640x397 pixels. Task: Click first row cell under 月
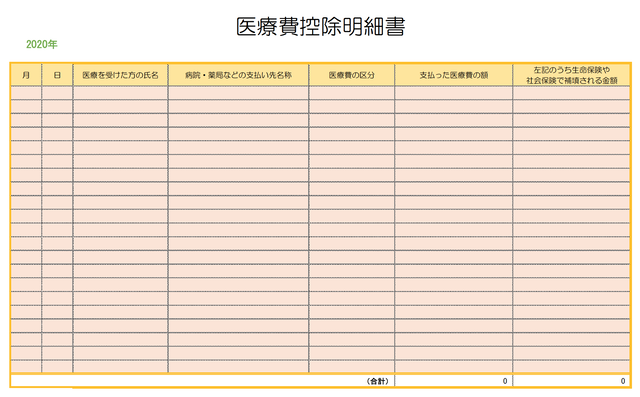coord(26,93)
